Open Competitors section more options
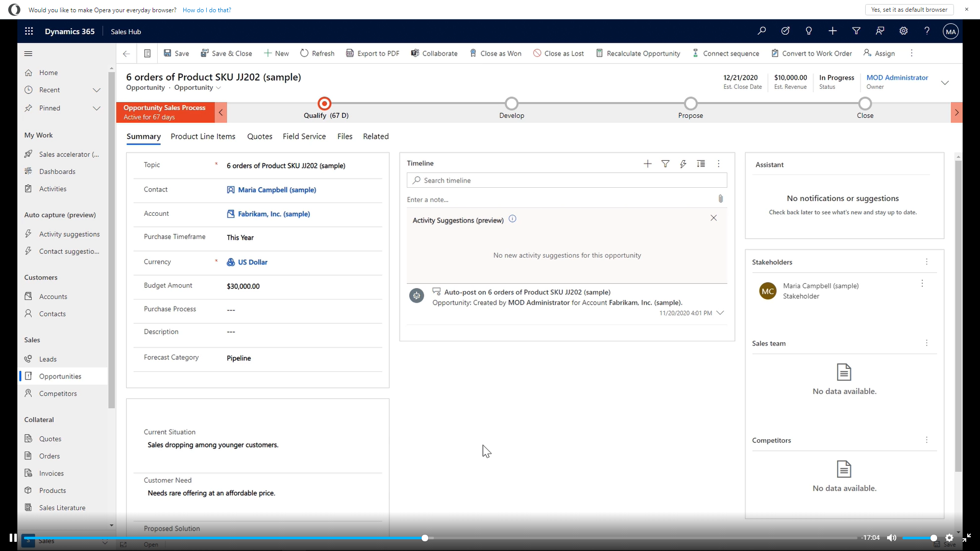Image resolution: width=980 pixels, height=551 pixels. pyautogui.click(x=927, y=440)
